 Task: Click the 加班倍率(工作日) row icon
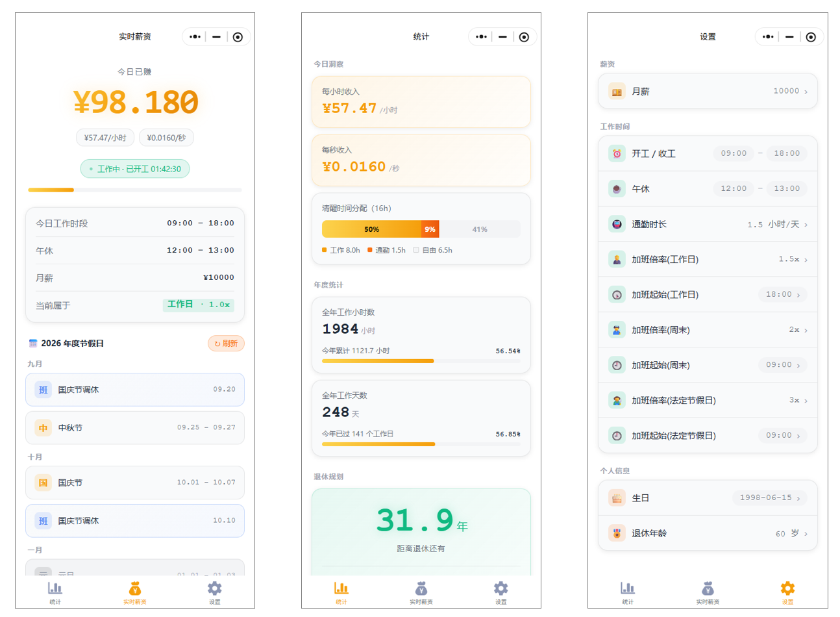[617, 259]
